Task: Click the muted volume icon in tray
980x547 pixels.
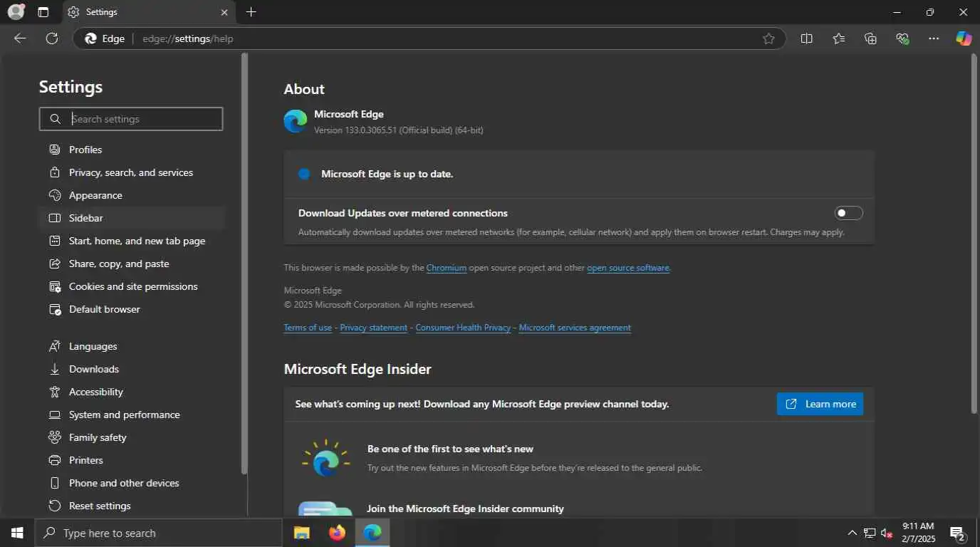Action: [x=887, y=533]
